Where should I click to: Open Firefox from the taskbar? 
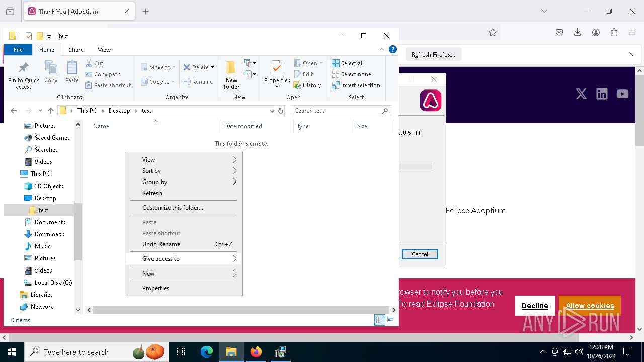pyautogui.click(x=256, y=352)
